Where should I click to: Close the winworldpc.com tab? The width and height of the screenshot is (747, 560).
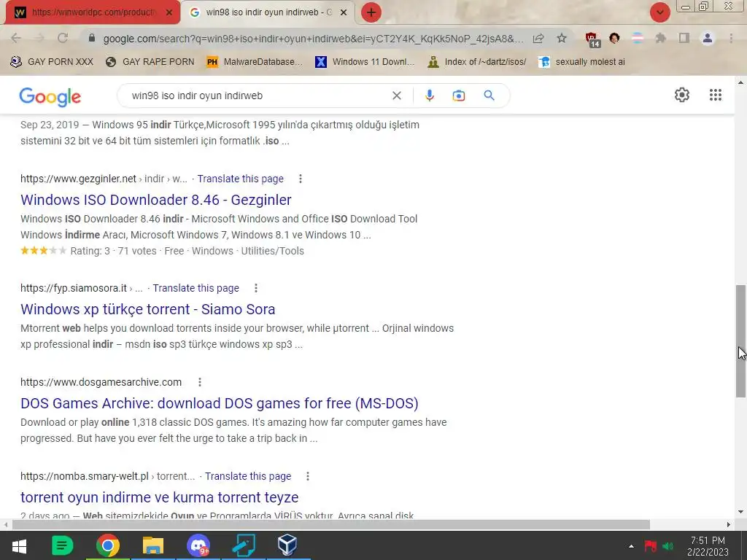click(169, 12)
